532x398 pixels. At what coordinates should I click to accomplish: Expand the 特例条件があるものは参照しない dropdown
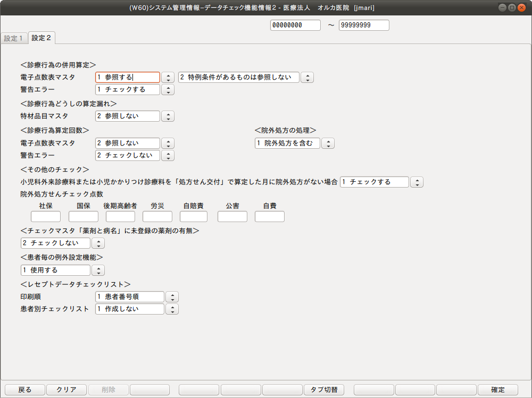coord(307,78)
